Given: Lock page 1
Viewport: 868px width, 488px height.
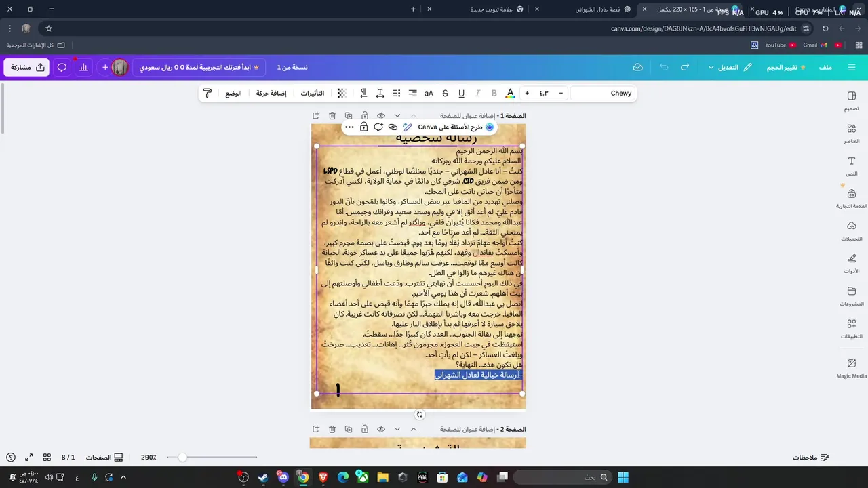Looking at the screenshot, I should pyautogui.click(x=365, y=116).
